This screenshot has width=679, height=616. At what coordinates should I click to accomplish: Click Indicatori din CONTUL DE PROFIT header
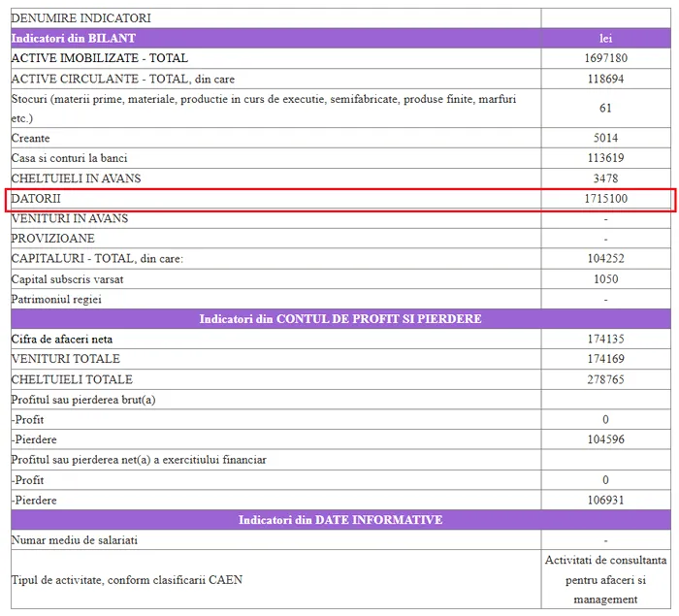(x=339, y=319)
